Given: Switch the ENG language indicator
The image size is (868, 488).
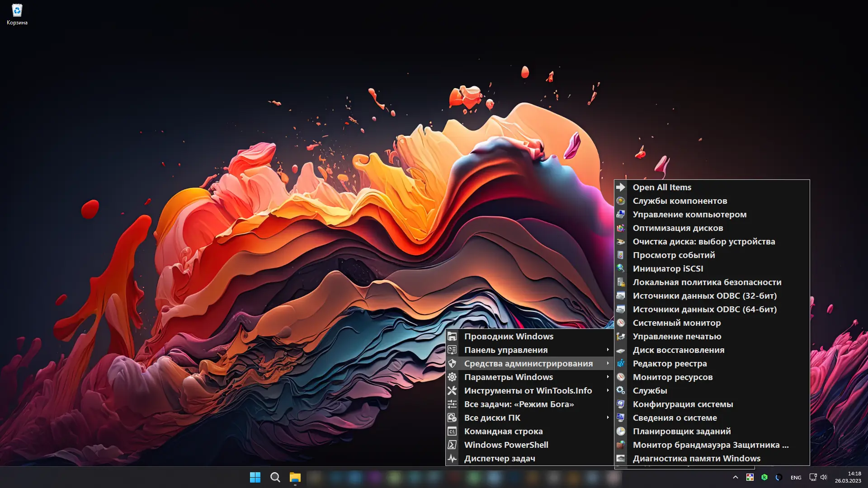Looking at the screenshot, I should [x=796, y=478].
